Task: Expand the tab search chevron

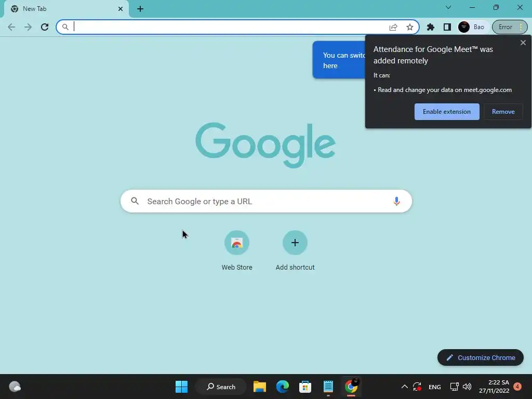Action: tap(448, 7)
